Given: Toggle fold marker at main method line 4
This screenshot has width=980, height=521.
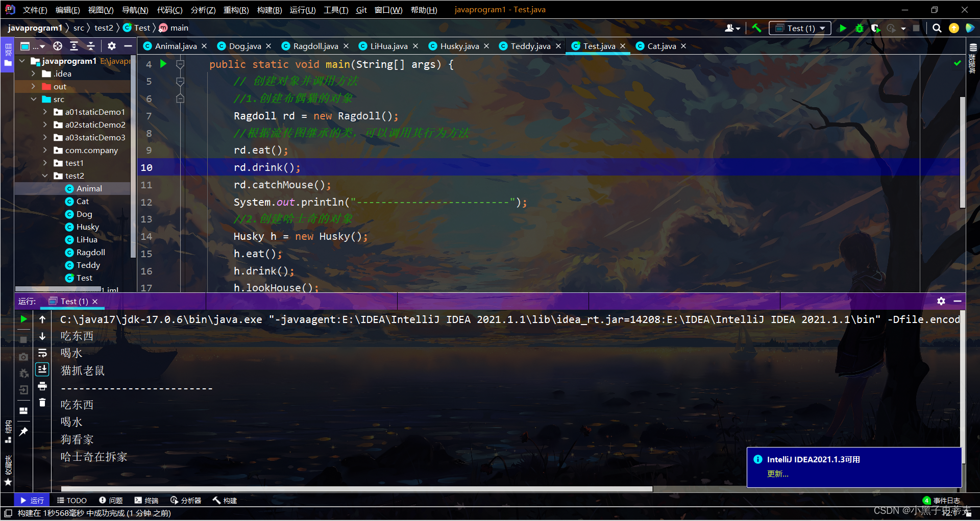Looking at the screenshot, I should point(180,64).
